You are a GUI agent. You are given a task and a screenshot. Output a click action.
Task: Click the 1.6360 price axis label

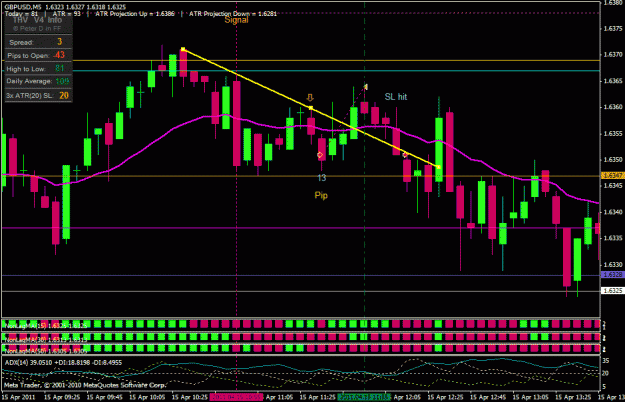click(613, 107)
